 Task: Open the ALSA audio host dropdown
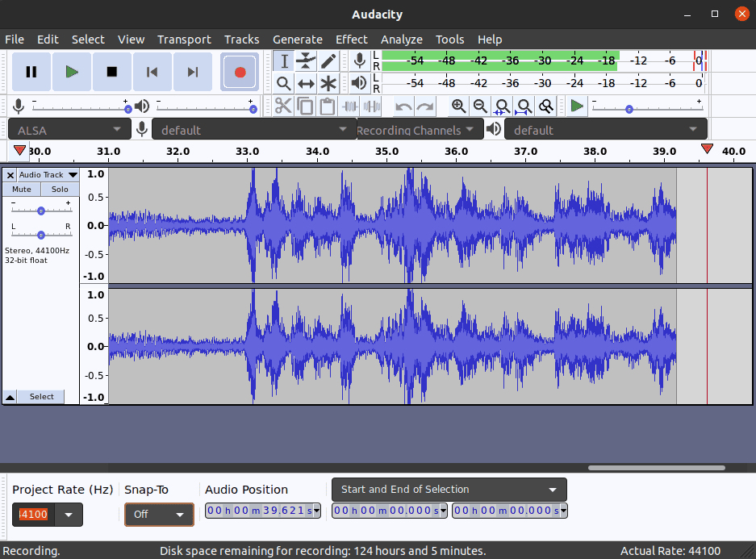click(x=69, y=130)
